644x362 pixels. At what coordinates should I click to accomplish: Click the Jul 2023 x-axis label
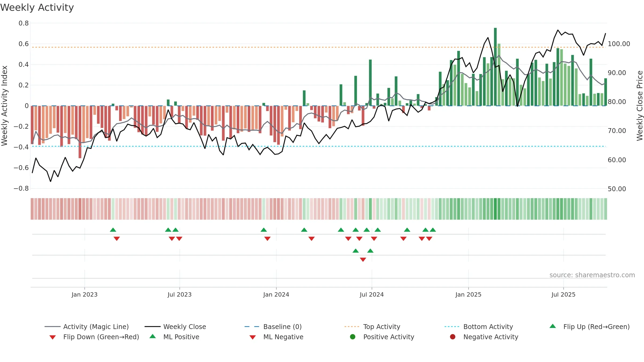pyautogui.click(x=180, y=294)
